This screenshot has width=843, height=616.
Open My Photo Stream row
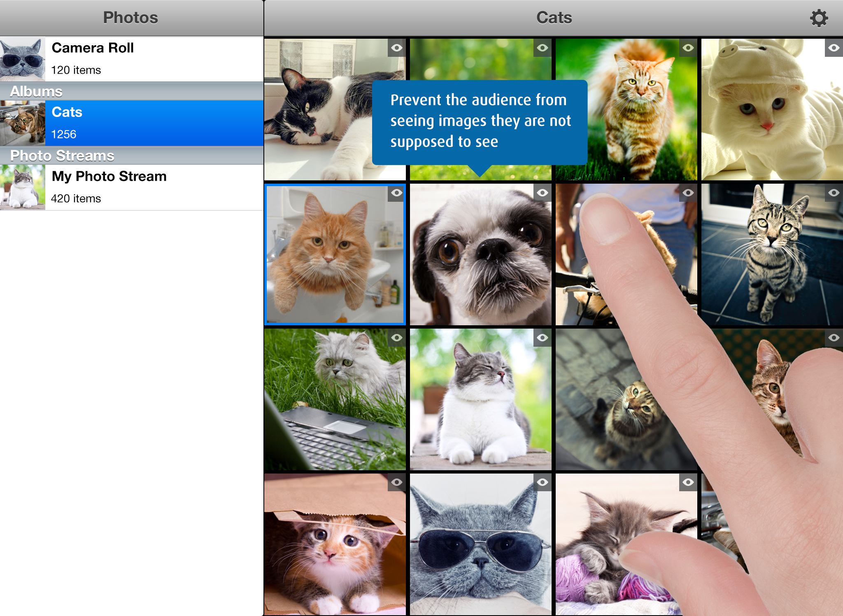coord(132,187)
